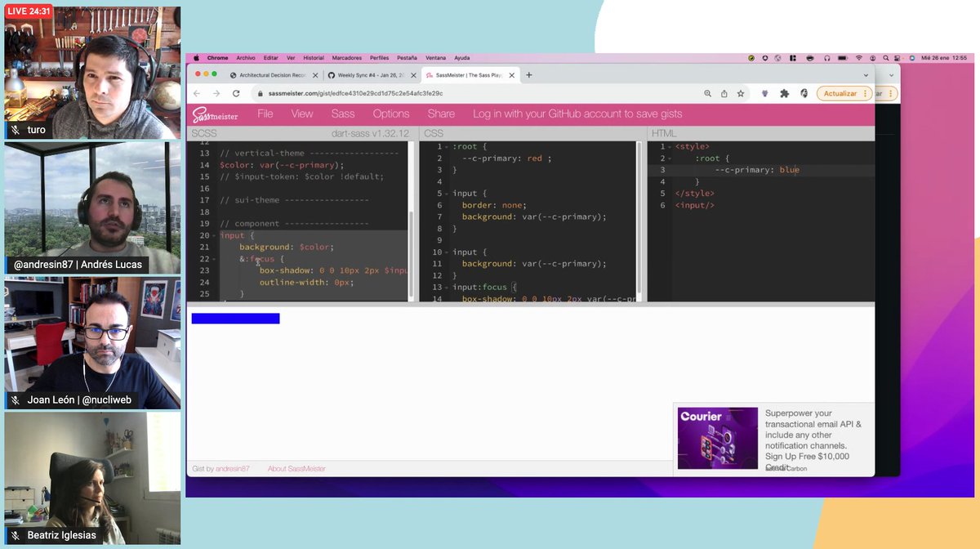Image resolution: width=980 pixels, height=549 pixels.
Task: Collapse the HTML :root block at line 2
Action: (670, 158)
